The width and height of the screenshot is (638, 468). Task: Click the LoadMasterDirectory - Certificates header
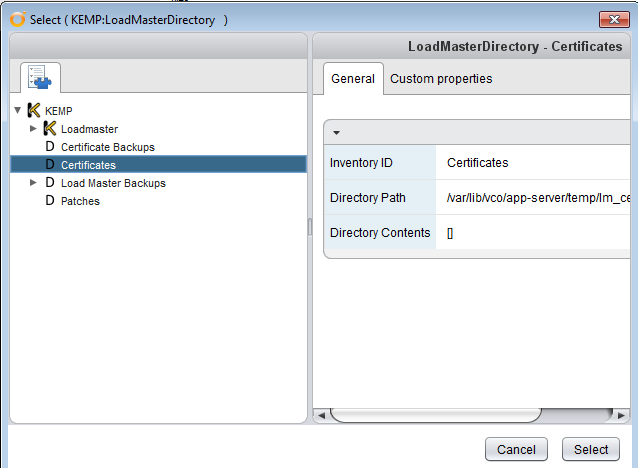[x=515, y=46]
